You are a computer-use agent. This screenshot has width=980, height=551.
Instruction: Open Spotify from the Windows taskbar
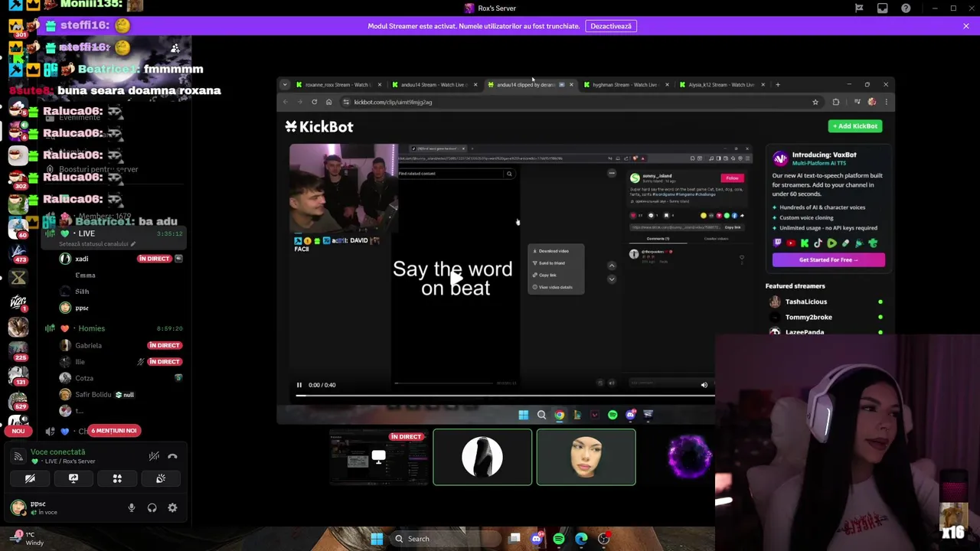click(559, 539)
